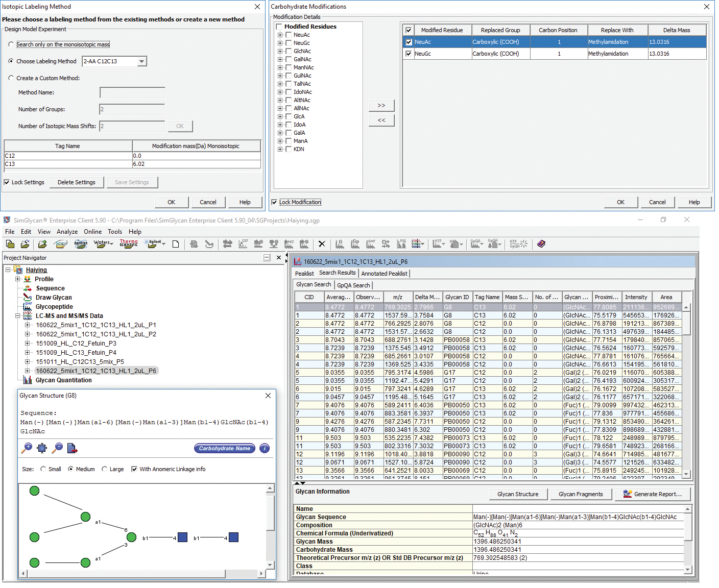Select the Large size radio button
The width and height of the screenshot is (719, 588).
105,469
